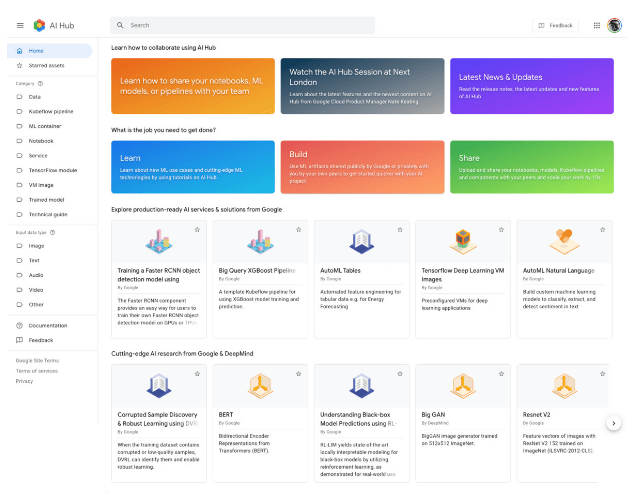Open Documentation from the sidebar
The image size is (638, 495).
click(47, 325)
